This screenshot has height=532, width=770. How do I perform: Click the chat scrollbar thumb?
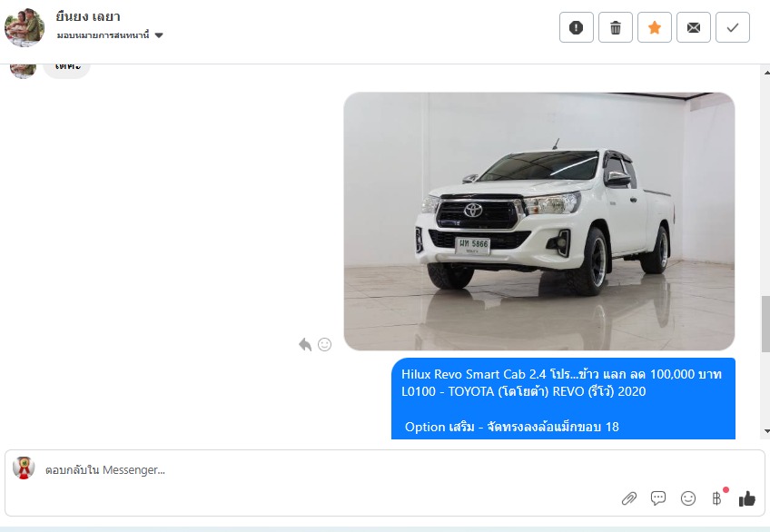point(765,324)
